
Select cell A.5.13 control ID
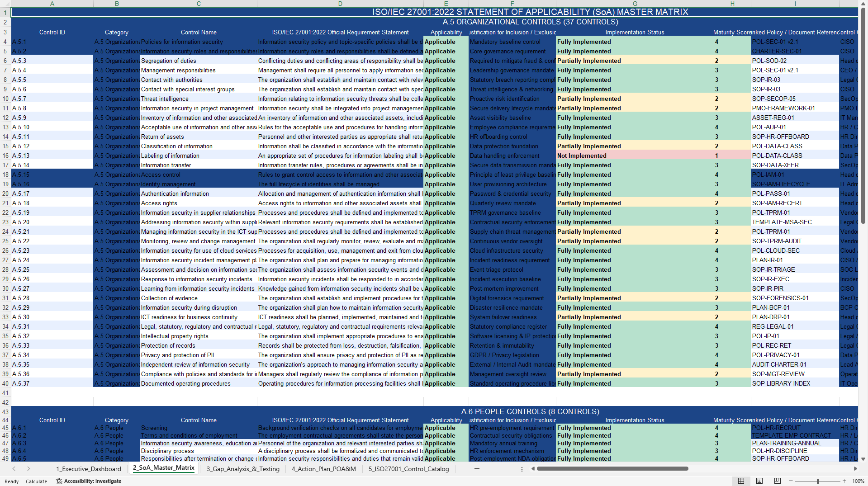52,156
